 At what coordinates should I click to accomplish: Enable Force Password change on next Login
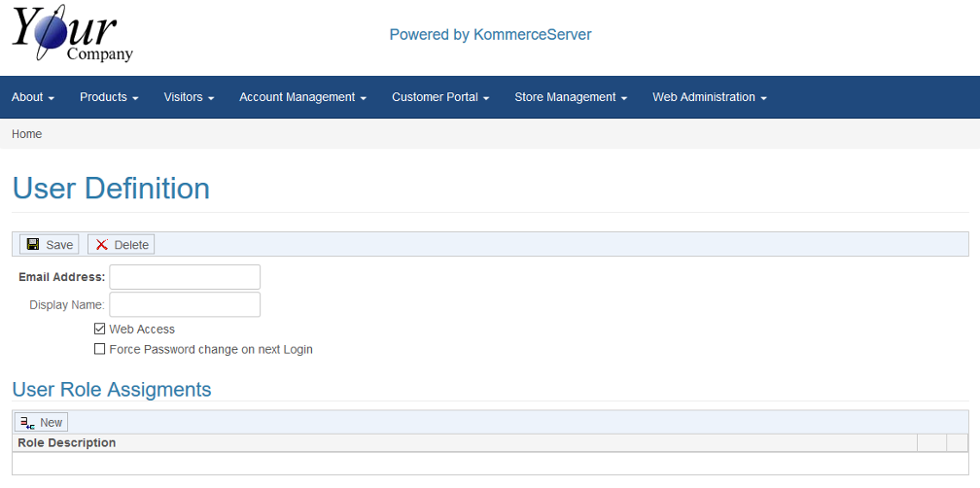click(x=99, y=349)
